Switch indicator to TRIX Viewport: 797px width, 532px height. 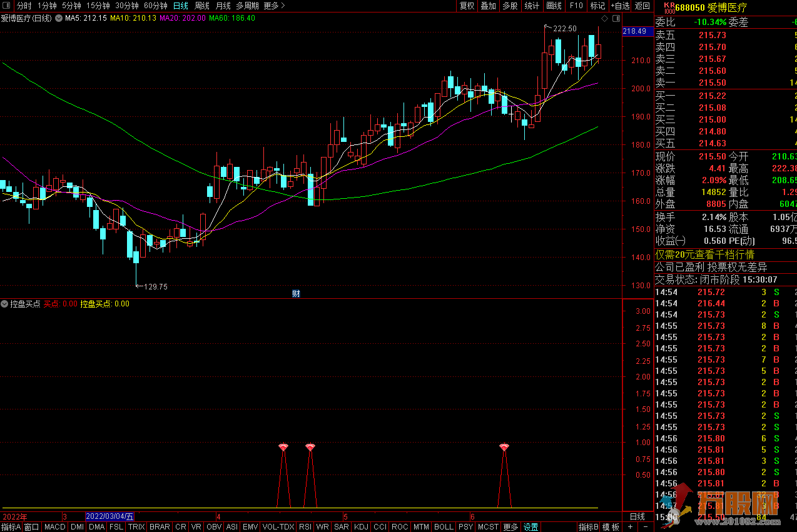136,527
